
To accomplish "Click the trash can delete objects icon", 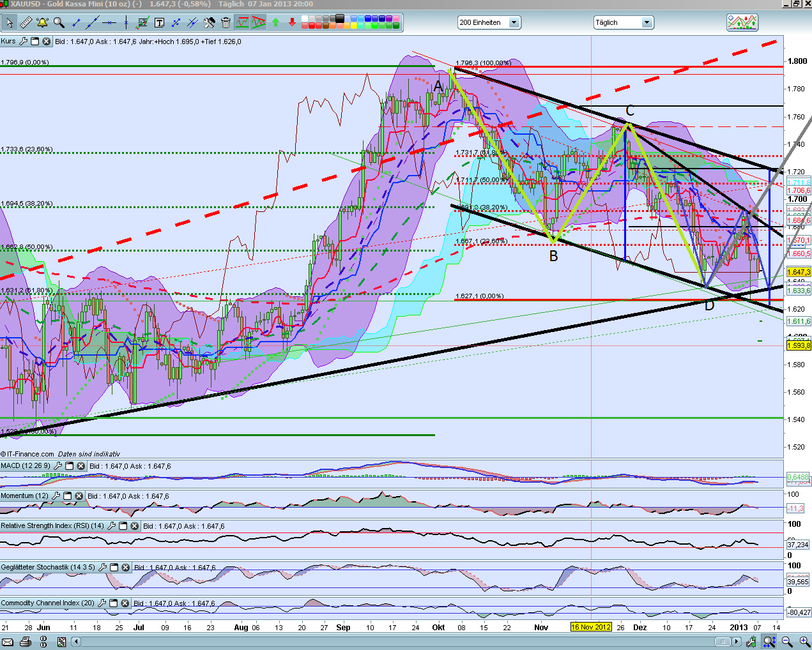I will pyautogui.click(x=226, y=22).
